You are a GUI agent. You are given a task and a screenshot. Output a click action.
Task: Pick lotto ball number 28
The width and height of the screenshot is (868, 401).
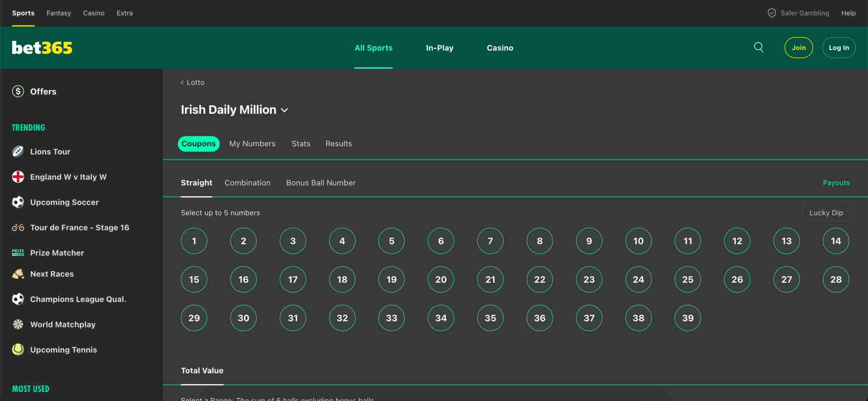(x=836, y=279)
